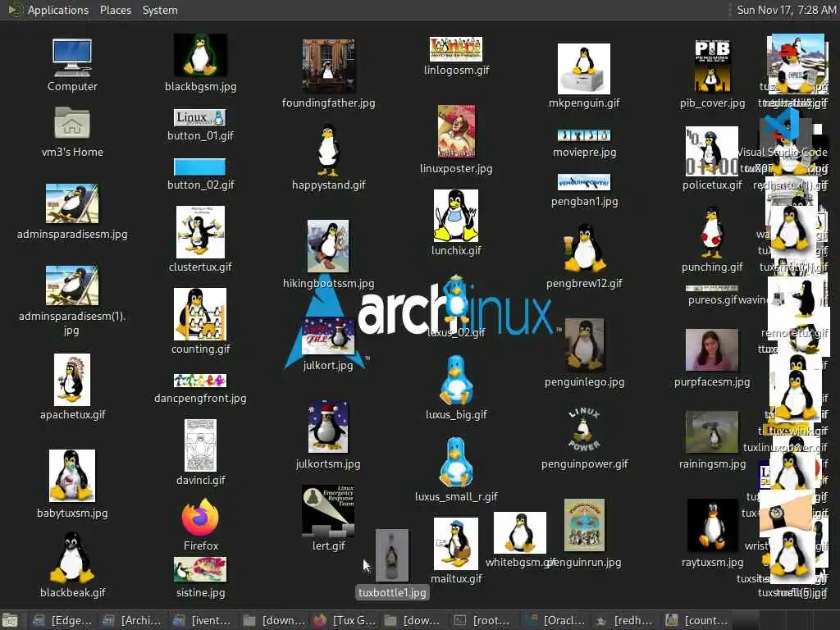840x630 pixels.
Task: Switch to the [count... taskbar window
Action: [x=697, y=620]
